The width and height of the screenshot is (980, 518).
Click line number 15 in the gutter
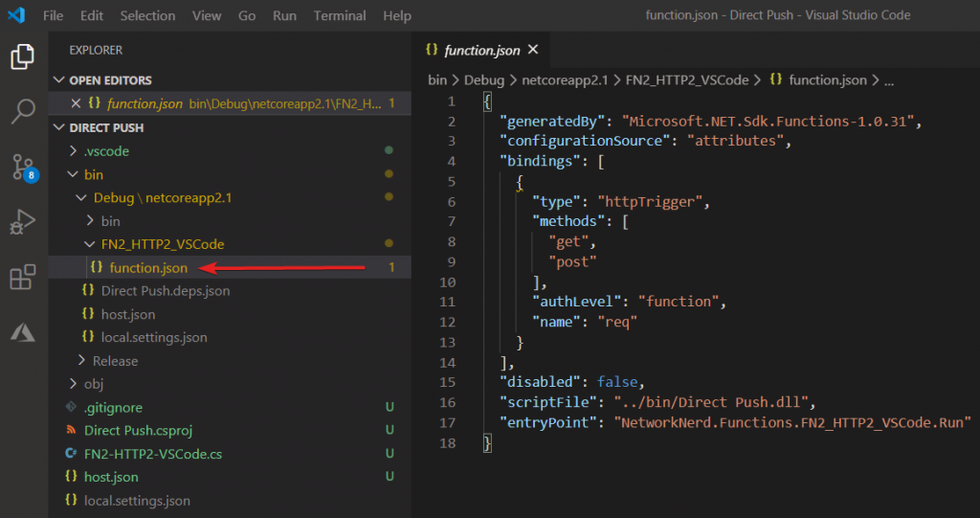[448, 382]
